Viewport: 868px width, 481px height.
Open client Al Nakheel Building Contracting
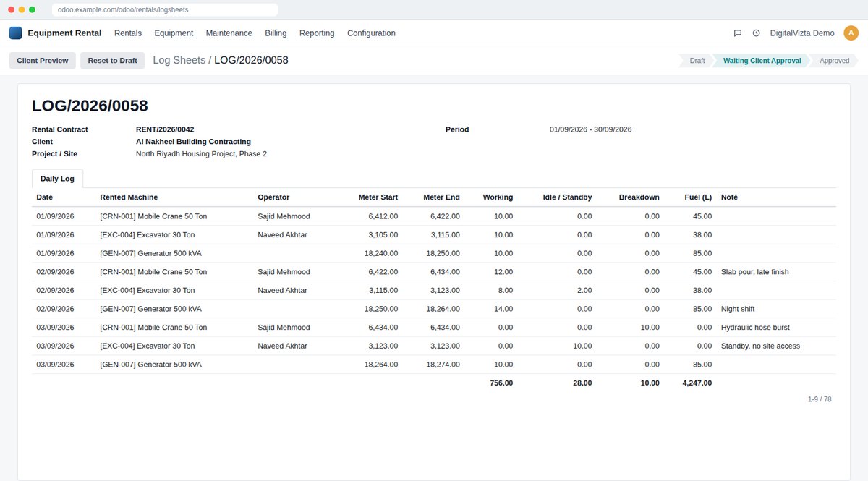click(193, 142)
